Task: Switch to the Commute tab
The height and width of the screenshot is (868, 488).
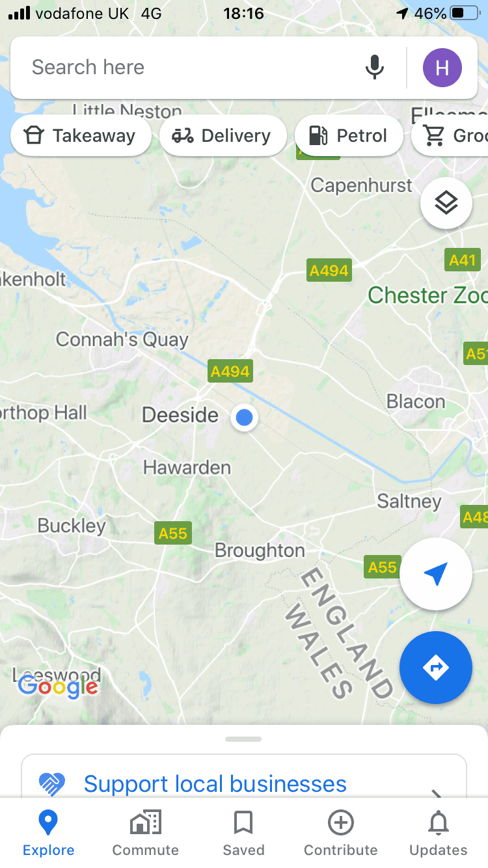Action: (x=146, y=833)
